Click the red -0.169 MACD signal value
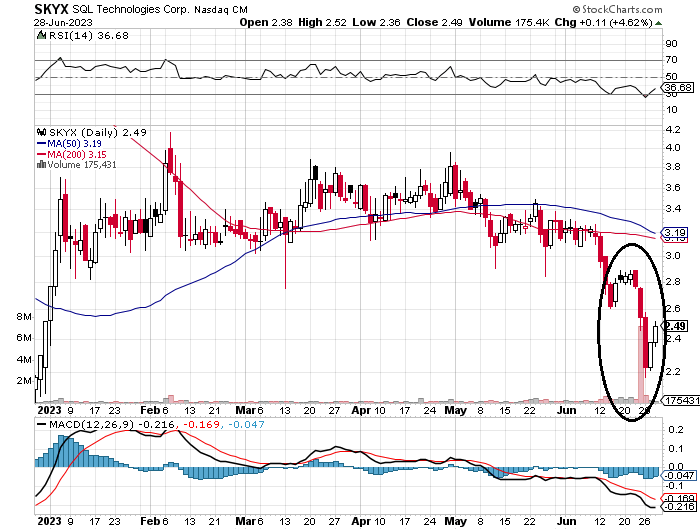The width and height of the screenshot is (700, 530). coord(201,424)
